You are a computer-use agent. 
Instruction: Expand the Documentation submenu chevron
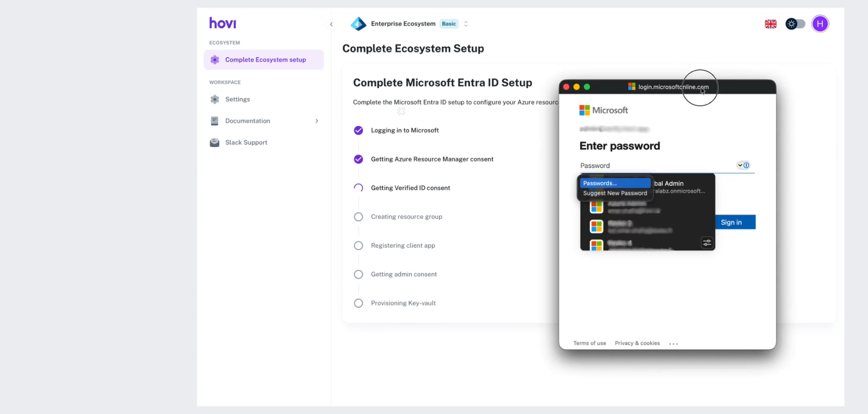click(x=316, y=121)
